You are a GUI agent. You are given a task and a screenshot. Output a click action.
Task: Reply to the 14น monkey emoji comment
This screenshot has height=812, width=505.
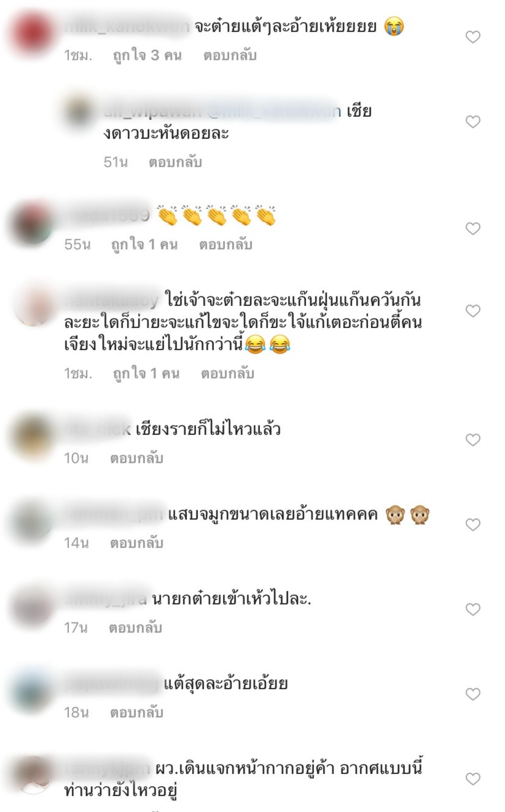(x=137, y=543)
